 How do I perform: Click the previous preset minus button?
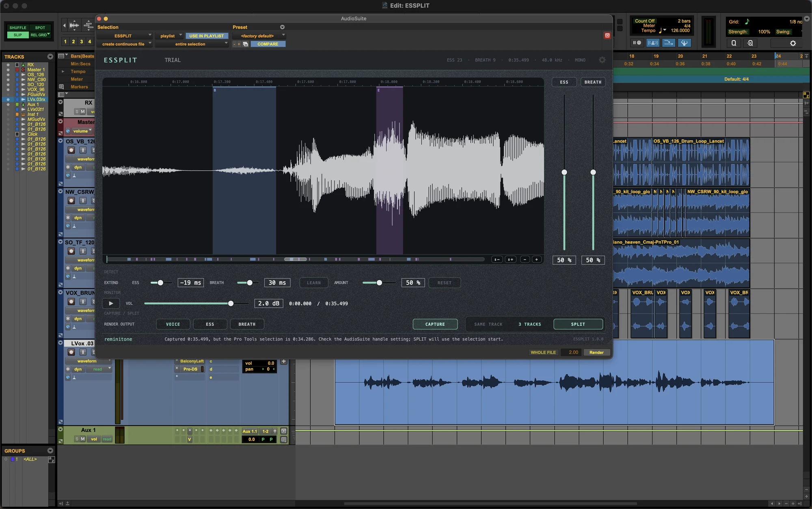point(234,44)
